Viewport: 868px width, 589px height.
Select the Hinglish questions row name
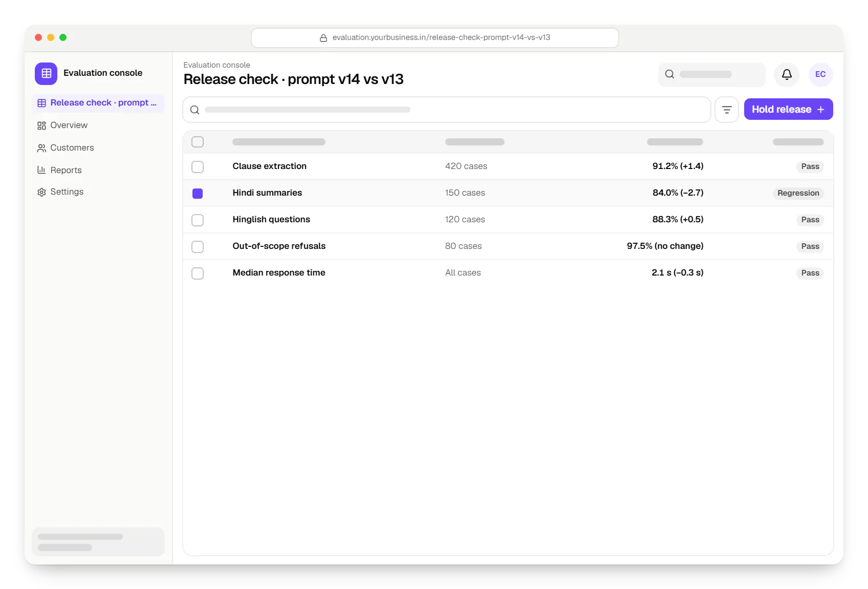pyautogui.click(x=271, y=219)
